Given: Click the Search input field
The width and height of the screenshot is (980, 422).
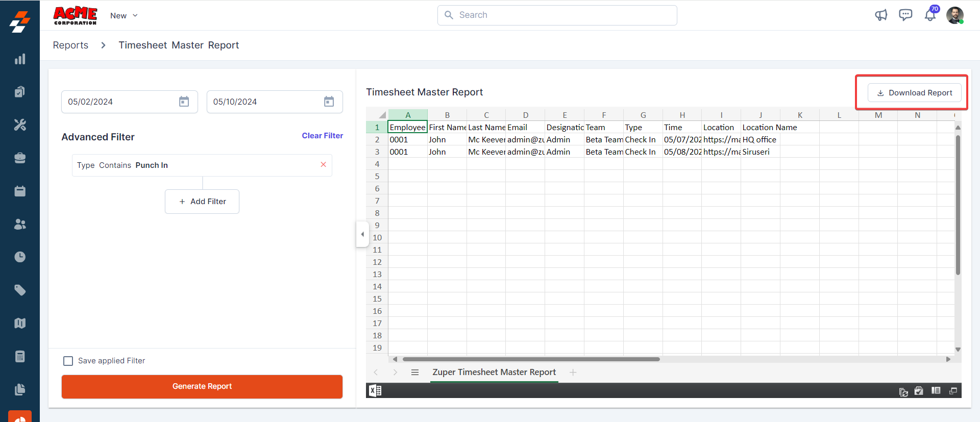Looking at the screenshot, I should pyautogui.click(x=557, y=15).
